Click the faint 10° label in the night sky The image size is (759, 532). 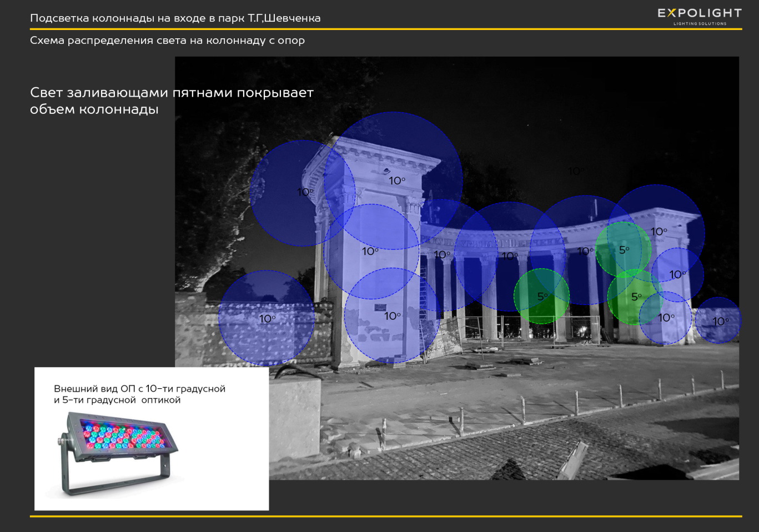pos(576,171)
